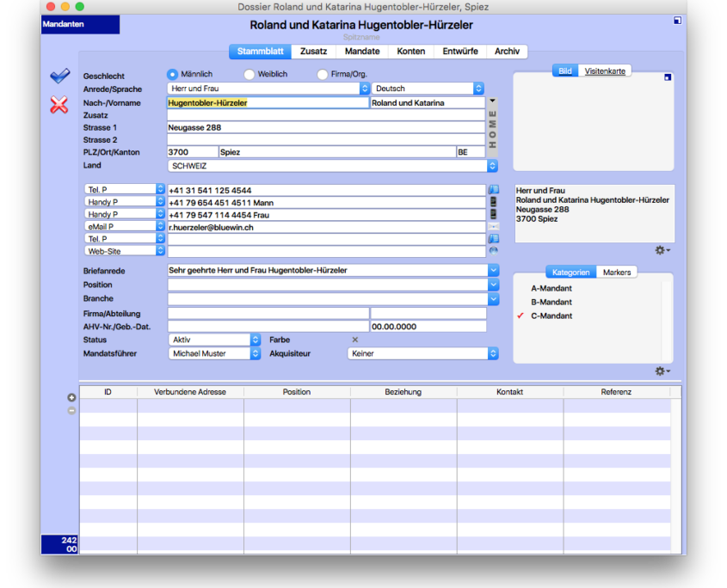Call the Frau mobile number icon
The width and height of the screenshot is (727, 588).
pos(493,214)
